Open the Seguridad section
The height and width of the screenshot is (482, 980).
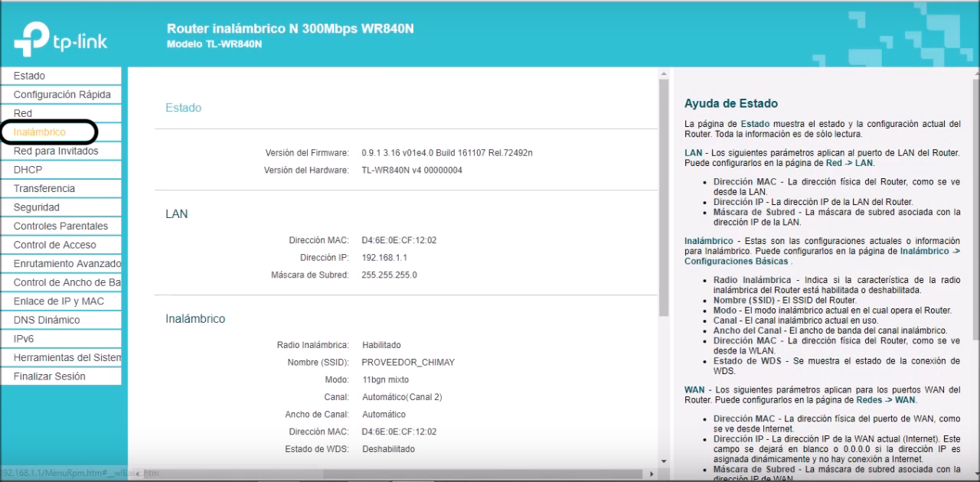click(x=36, y=207)
